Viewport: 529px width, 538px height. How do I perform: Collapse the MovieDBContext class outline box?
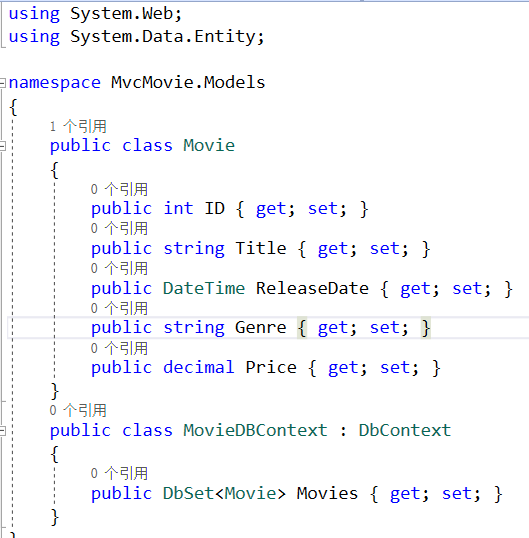coord(3,431)
